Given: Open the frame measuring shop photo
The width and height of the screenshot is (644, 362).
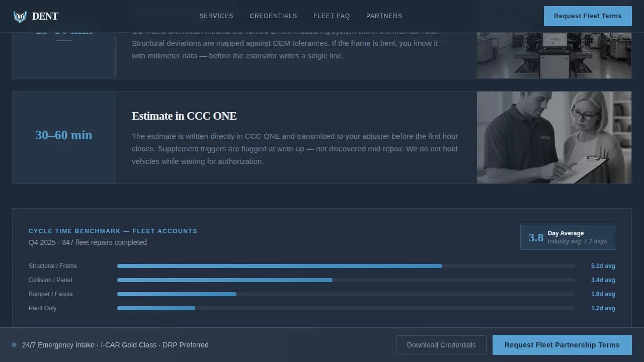Looking at the screenshot, I should point(554,55).
